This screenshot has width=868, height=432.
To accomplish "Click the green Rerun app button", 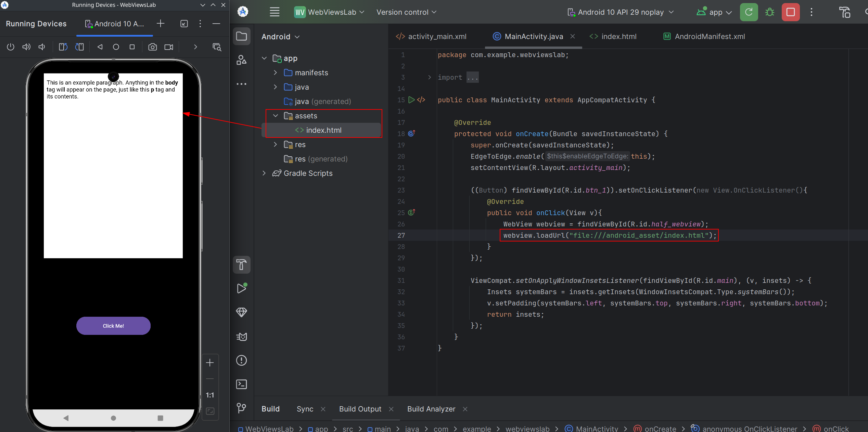I will coord(749,12).
